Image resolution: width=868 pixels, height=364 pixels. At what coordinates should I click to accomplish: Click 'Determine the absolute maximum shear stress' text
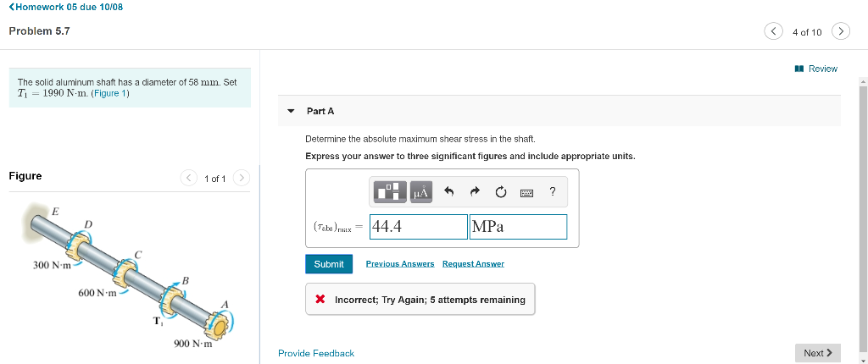pyautogui.click(x=420, y=139)
